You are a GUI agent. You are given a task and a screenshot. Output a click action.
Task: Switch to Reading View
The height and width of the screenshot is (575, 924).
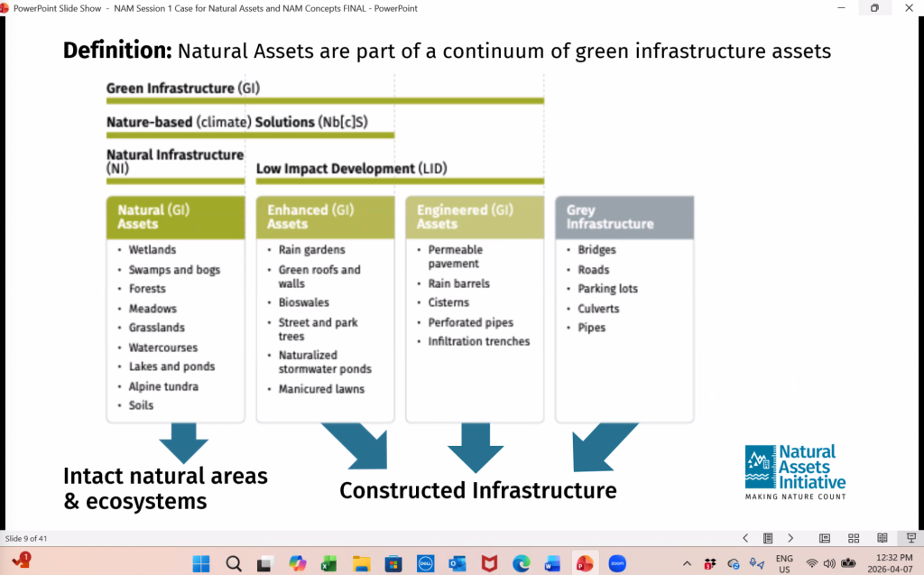[x=882, y=538]
